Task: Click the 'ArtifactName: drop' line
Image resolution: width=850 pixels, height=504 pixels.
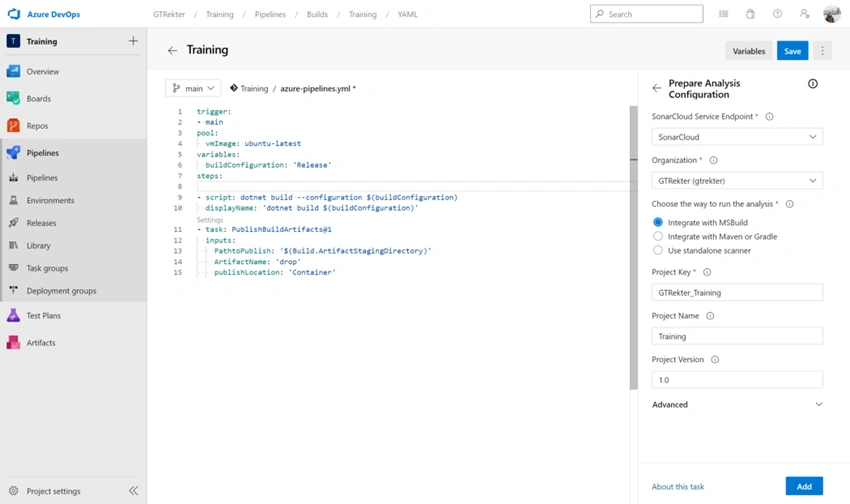Action: [x=257, y=262]
